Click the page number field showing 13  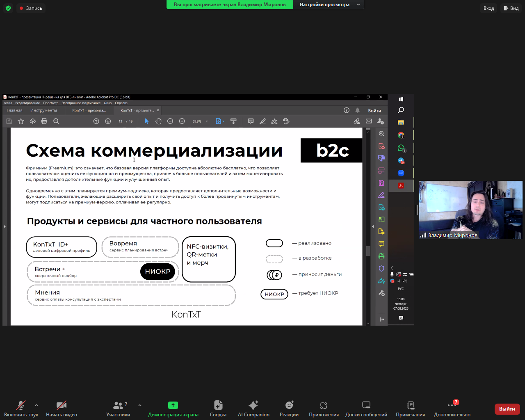pyautogui.click(x=120, y=121)
